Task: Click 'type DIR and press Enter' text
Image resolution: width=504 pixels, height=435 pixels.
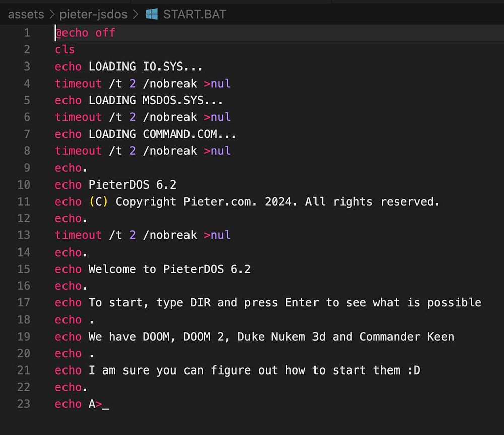Action: click(x=237, y=302)
